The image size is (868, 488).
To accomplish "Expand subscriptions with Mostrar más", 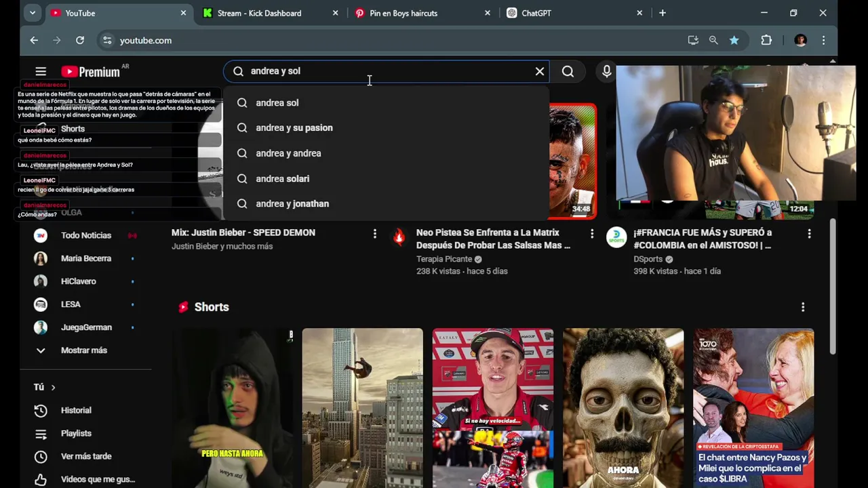I will 85,350.
